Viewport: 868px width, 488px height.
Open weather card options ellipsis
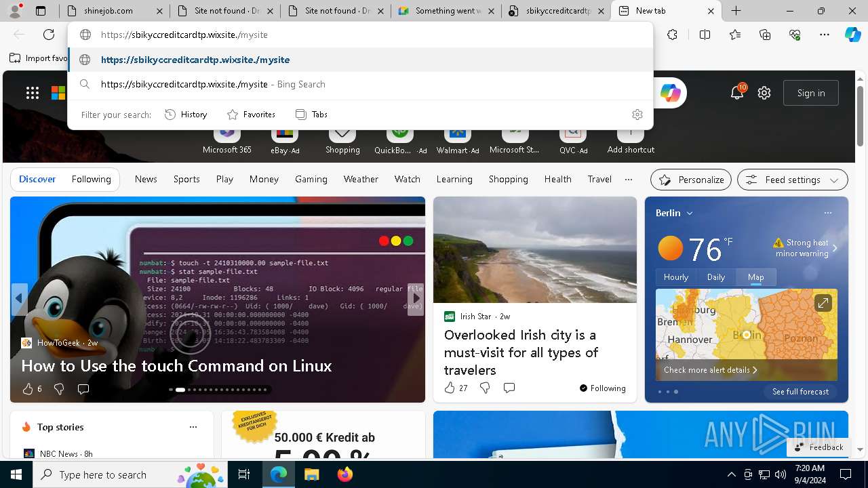point(828,213)
